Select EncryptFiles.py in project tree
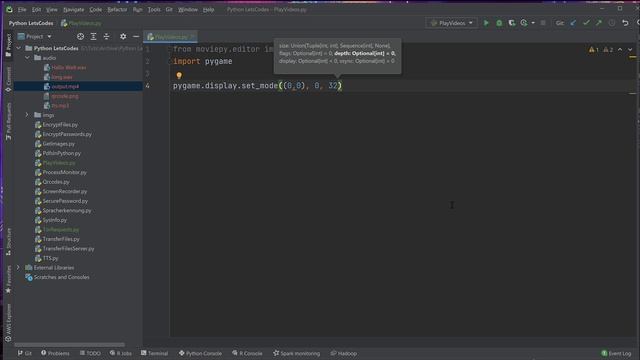The height and width of the screenshot is (360, 640). (60, 125)
